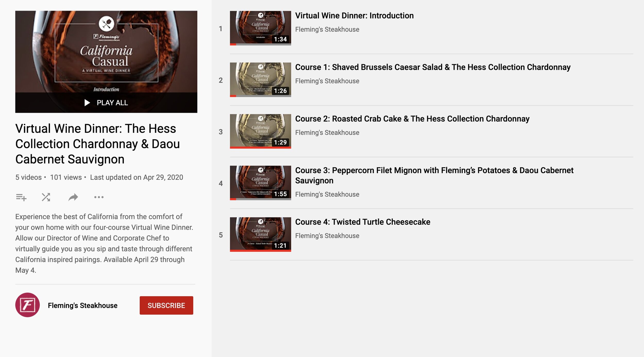The height and width of the screenshot is (357, 644).
Task: Shuffle the playlist with the shuffle icon
Action: 46,197
